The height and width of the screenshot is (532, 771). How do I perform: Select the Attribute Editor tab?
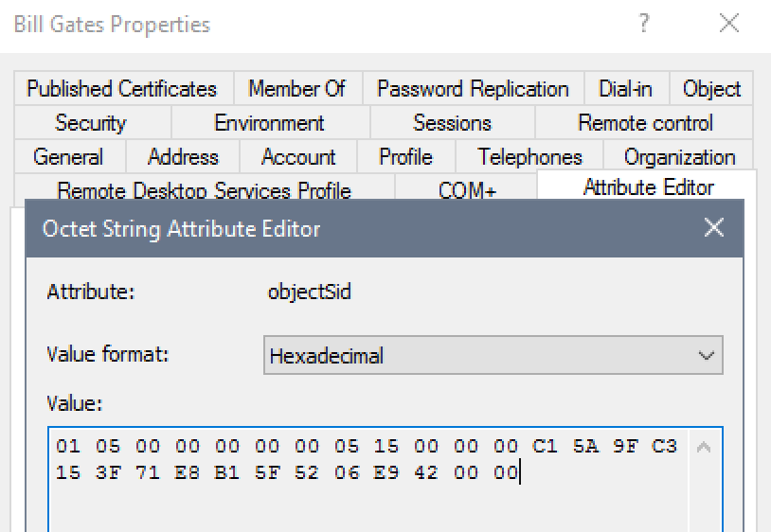[x=647, y=186]
